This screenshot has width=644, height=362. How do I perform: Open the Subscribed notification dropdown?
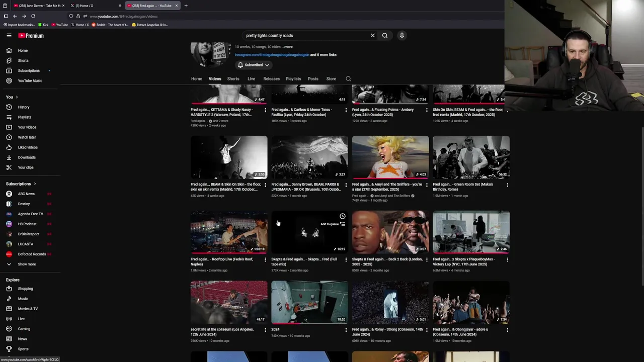(x=254, y=65)
